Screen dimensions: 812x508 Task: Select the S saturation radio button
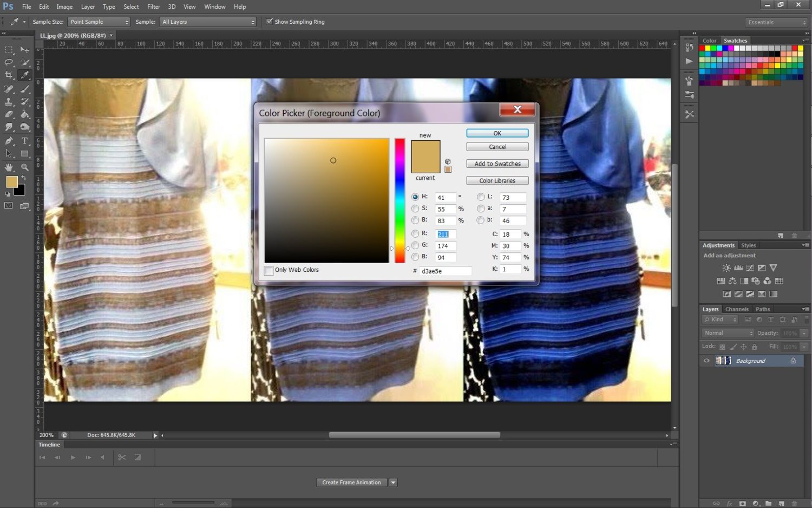[x=415, y=209]
